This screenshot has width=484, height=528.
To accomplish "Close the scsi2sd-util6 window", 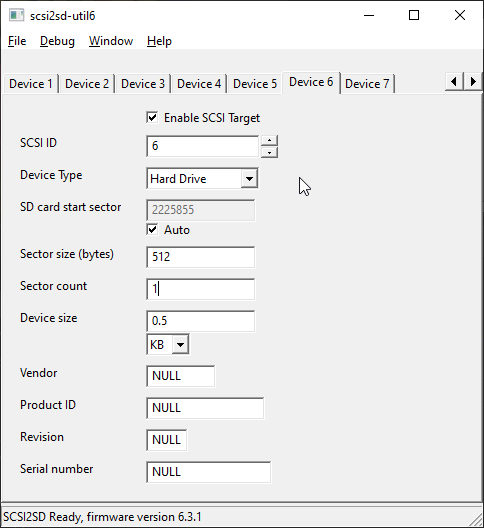I will click(x=460, y=15).
